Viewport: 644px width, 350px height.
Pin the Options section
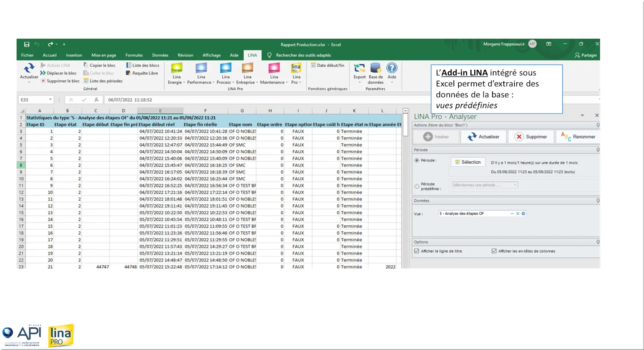(598, 242)
